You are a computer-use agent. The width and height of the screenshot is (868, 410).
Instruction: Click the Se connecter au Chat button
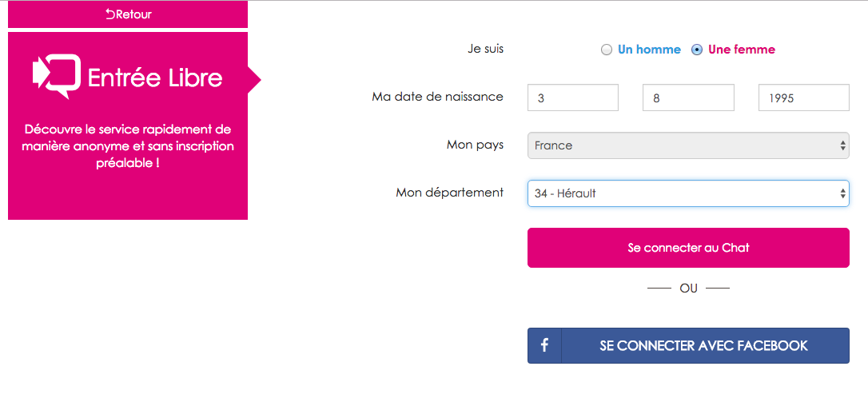pos(688,248)
